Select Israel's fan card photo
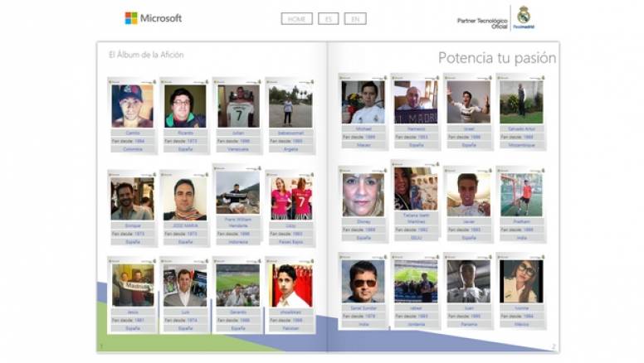 pyautogui.click(x=468, y=101)
